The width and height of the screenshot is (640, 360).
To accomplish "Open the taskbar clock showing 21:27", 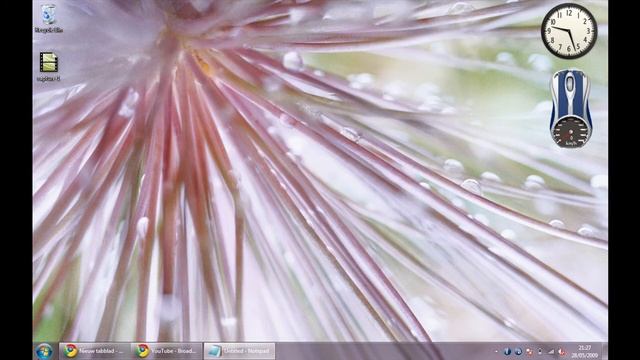I will click(584, 351).
